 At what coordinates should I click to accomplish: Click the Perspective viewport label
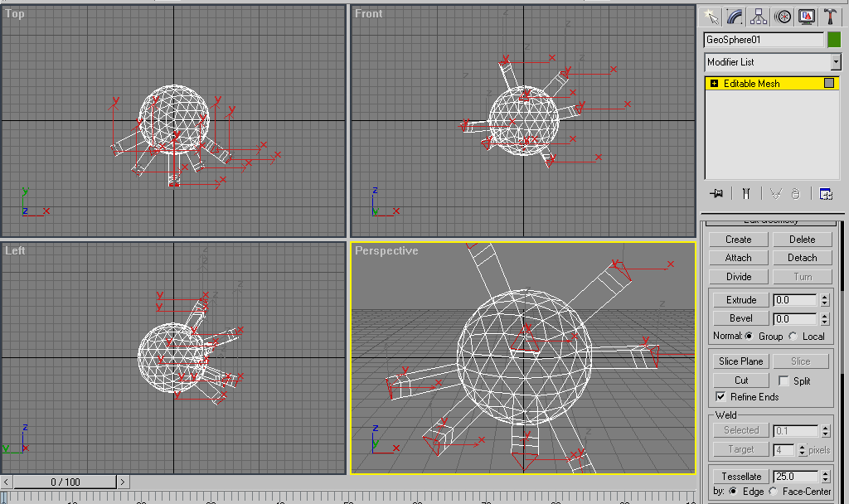click(386, 250)
